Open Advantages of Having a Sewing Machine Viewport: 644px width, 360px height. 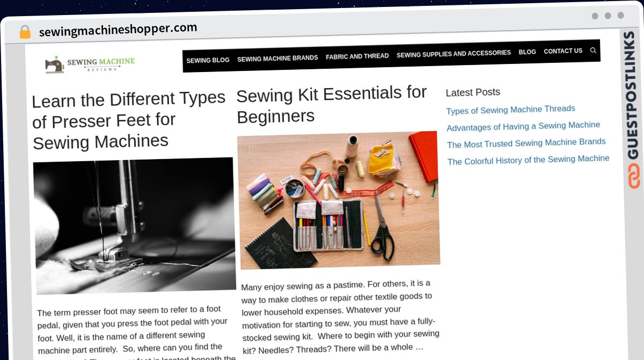[x=523, y=126]
